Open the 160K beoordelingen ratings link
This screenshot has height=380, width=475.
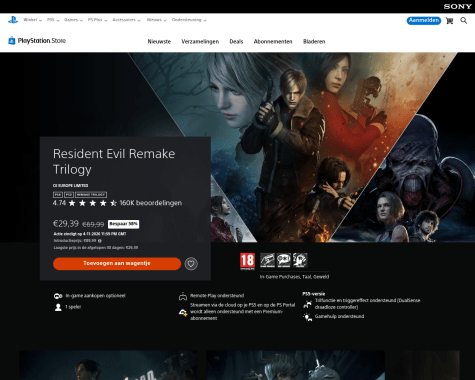[x=151, y=203]
